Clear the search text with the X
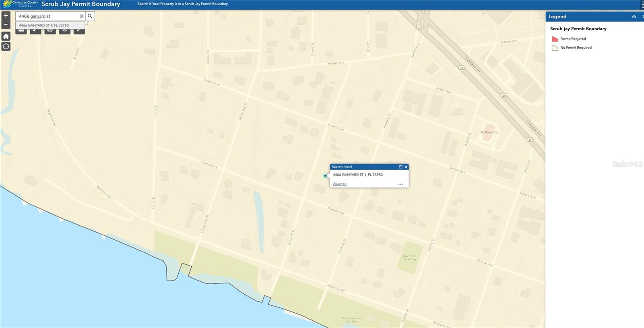The image size is (644, 328). [81, 16]
